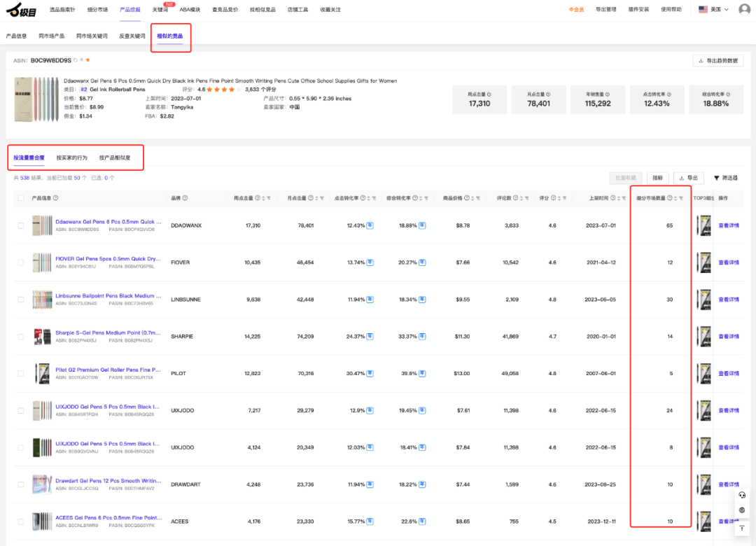The height and width of the screenshot is (546, 756).
Task: Click the 导出 export button above table
Action: pyautogui.click(x=689, y=178)
